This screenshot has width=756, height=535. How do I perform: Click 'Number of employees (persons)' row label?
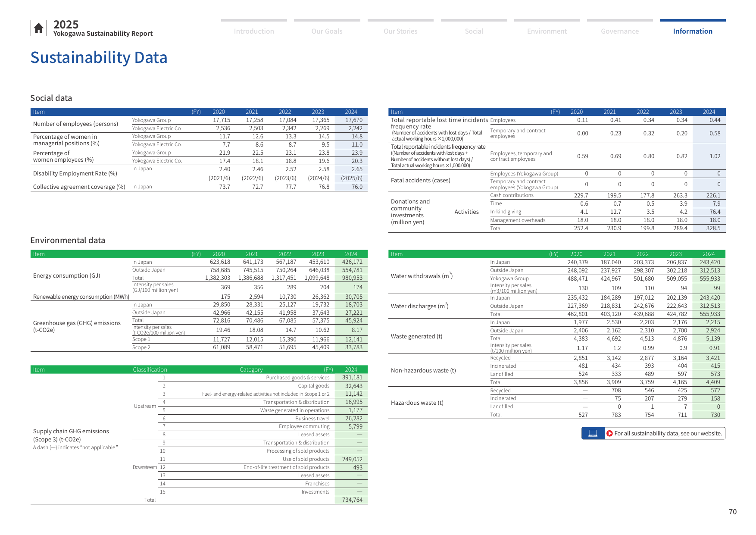[x=75, y=124]
